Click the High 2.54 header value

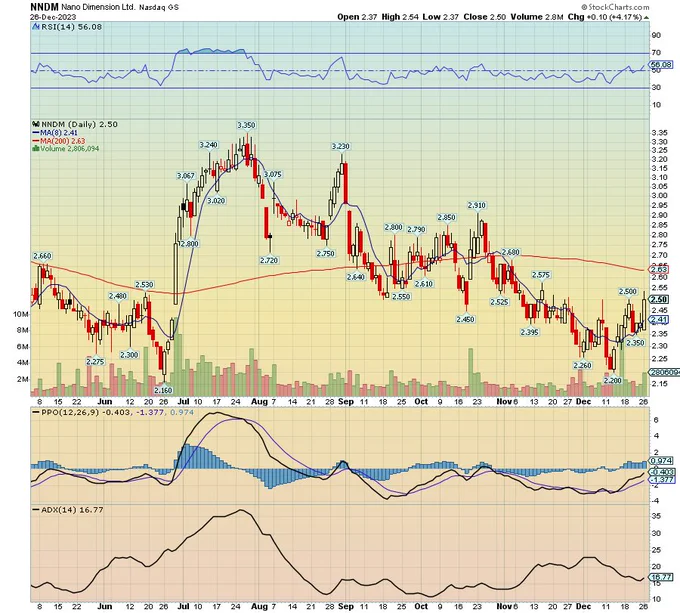point(400,17)
